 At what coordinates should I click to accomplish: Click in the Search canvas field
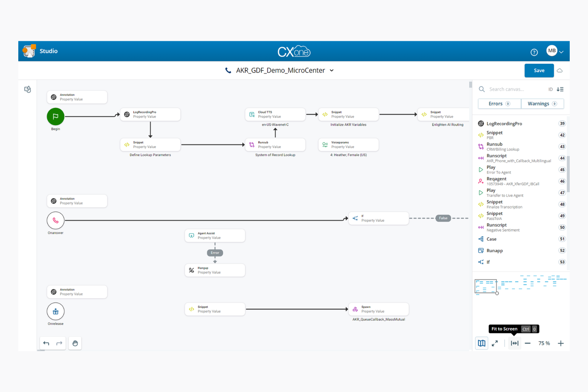coord(516,89)
